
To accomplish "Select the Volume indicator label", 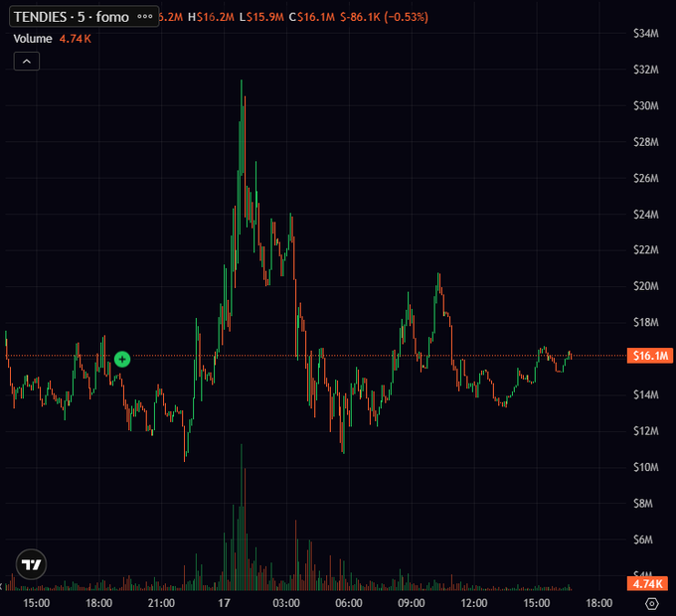I will tap(33, 39).
